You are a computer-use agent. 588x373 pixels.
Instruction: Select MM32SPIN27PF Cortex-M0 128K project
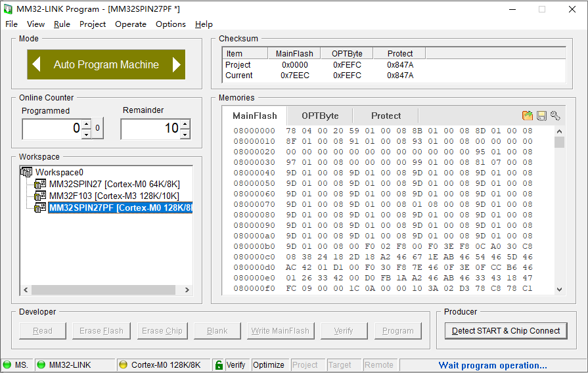(x=120, y=208)
